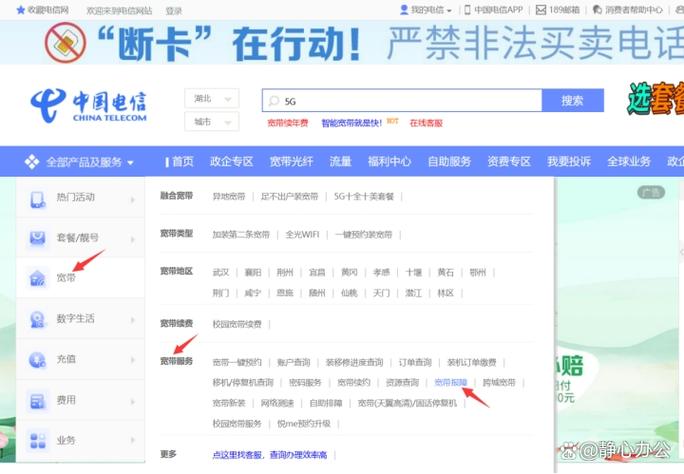This screenshot has width=684, height=474.
Task: Open the 在线客服 link below search
Action: click(426, 123)
